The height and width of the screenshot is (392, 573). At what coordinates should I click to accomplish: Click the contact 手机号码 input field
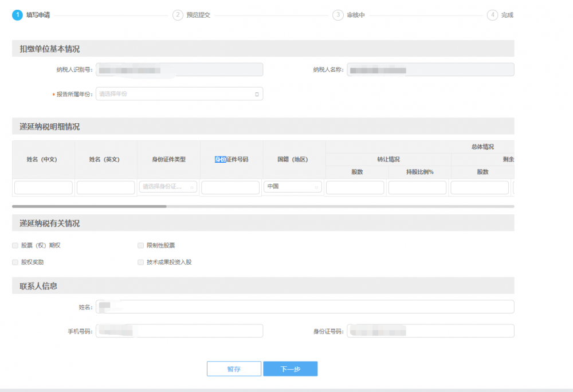click(x=179, y=331)
